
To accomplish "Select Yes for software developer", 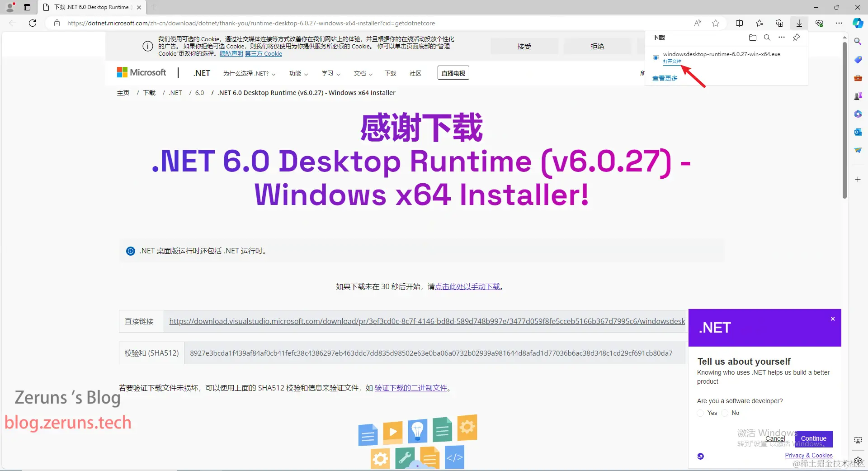I will [x=701, y=413].
